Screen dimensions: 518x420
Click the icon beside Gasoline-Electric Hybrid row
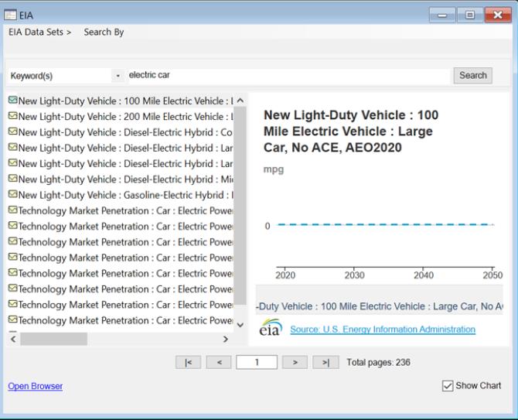[x=12, y=194]
